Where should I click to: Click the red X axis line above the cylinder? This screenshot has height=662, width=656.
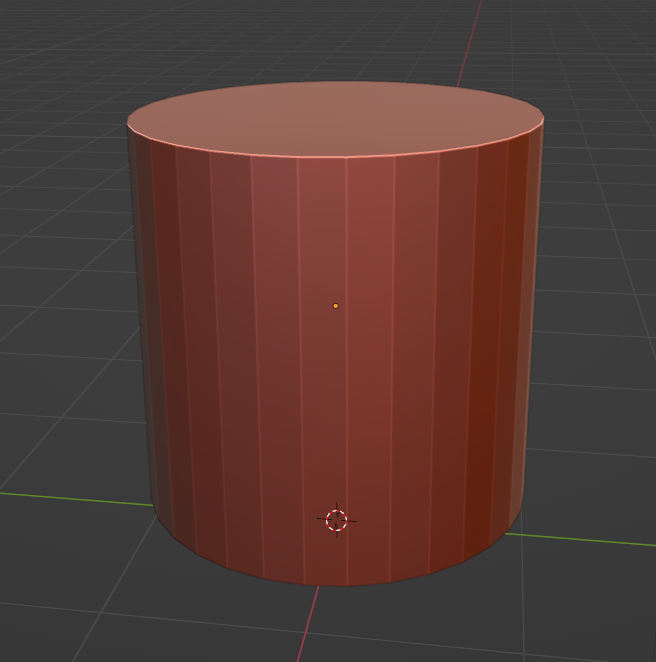(470, 40)
